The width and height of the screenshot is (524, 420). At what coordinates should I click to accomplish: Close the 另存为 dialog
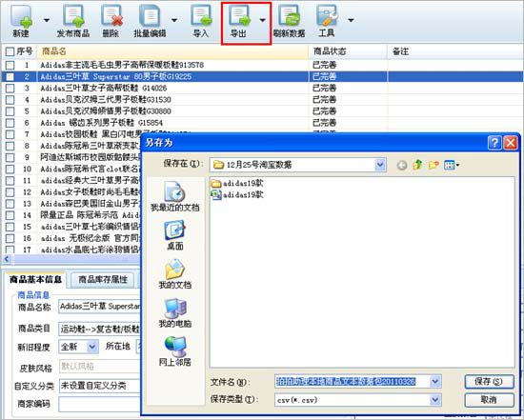tap(511, 143)
